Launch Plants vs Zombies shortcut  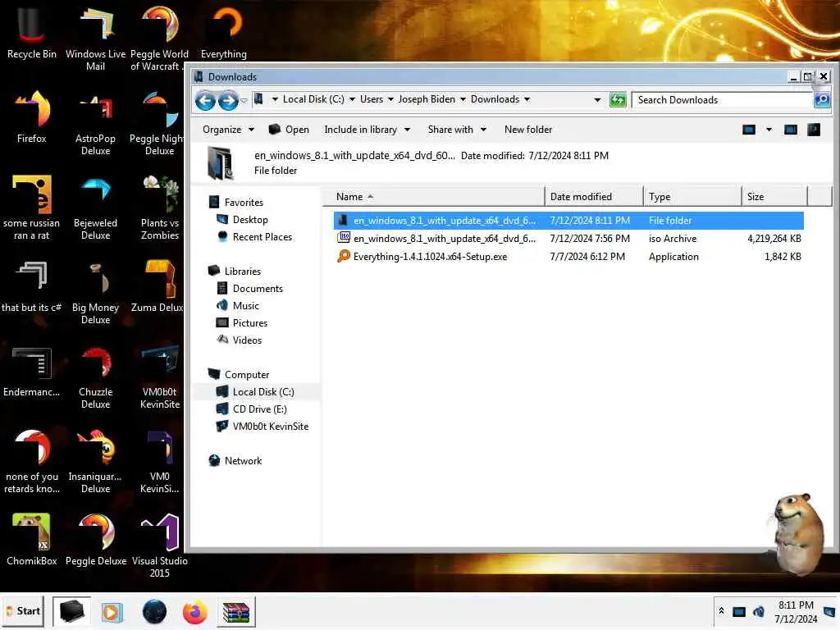[x=160, y=208]
